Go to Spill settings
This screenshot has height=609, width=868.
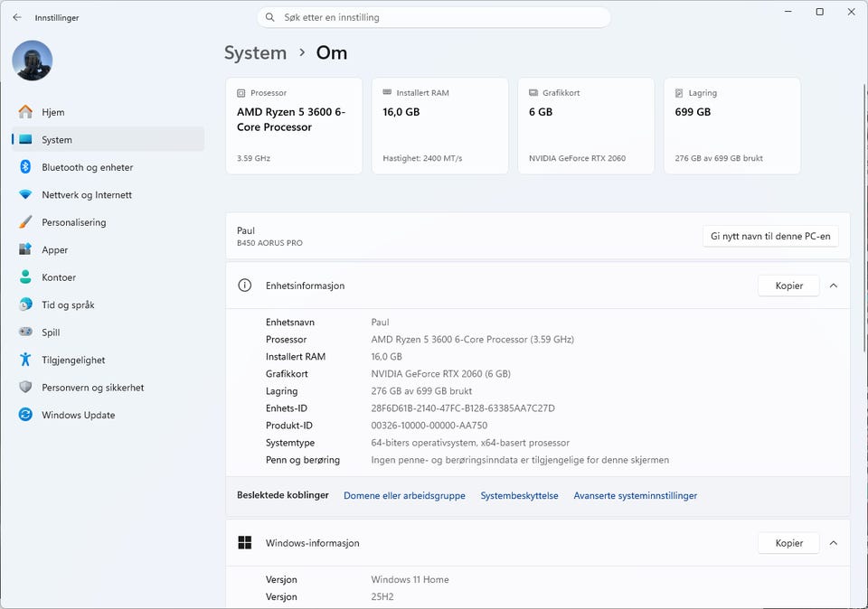coord(108,333)
